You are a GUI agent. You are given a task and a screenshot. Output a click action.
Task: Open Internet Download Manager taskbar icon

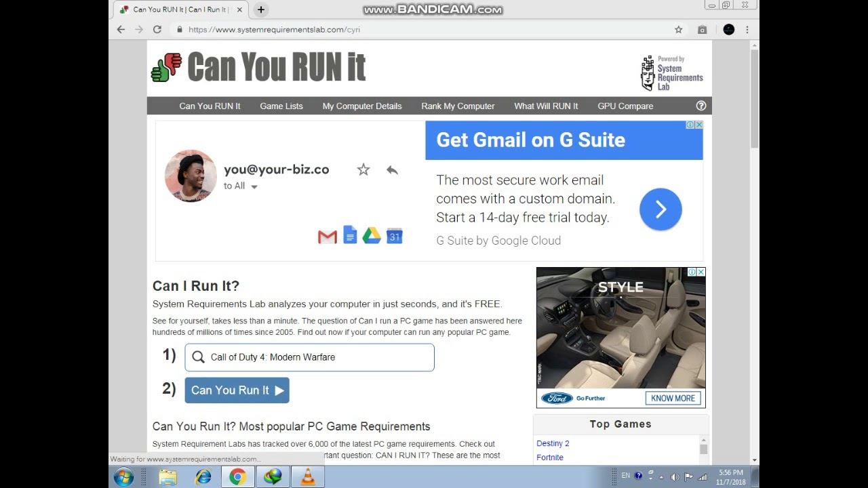pyautogui.click(x=273, y=477)
